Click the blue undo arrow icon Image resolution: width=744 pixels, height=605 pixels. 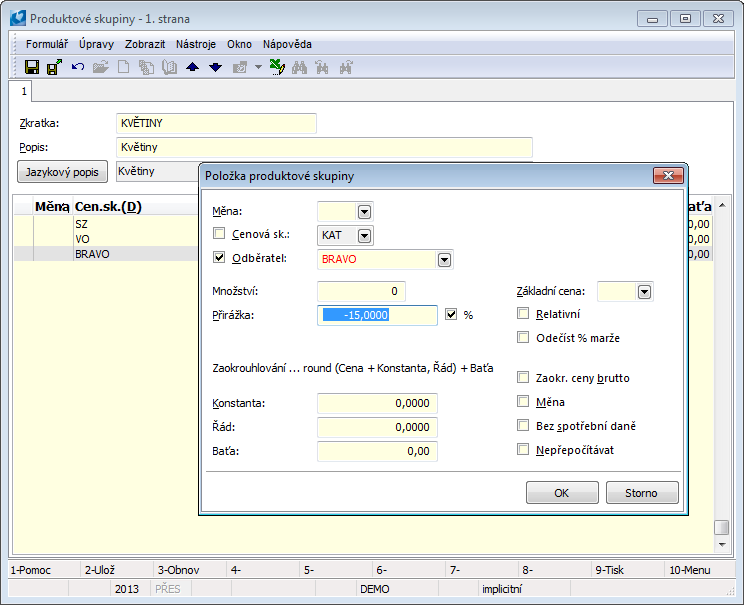click(77, 67)
